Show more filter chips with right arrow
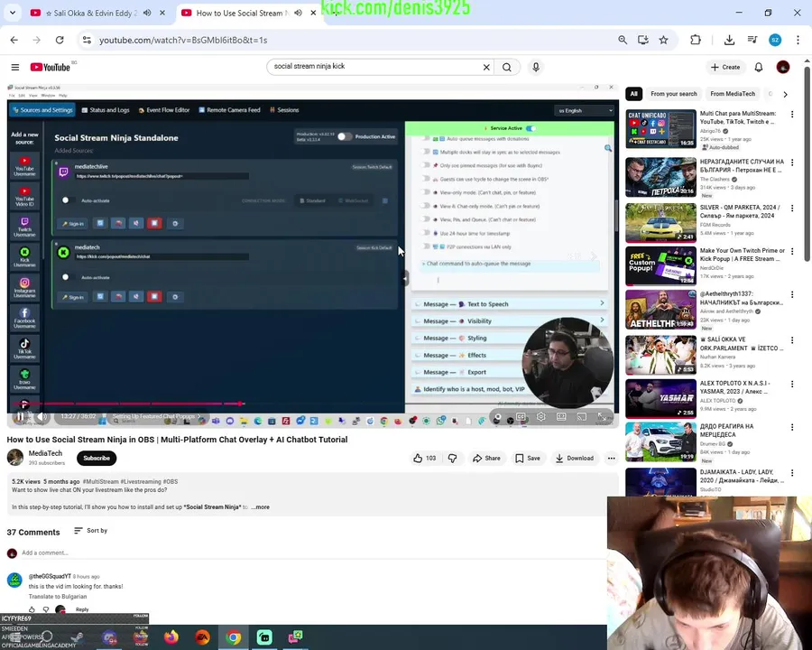812x650 pixels. click(786, 94)
